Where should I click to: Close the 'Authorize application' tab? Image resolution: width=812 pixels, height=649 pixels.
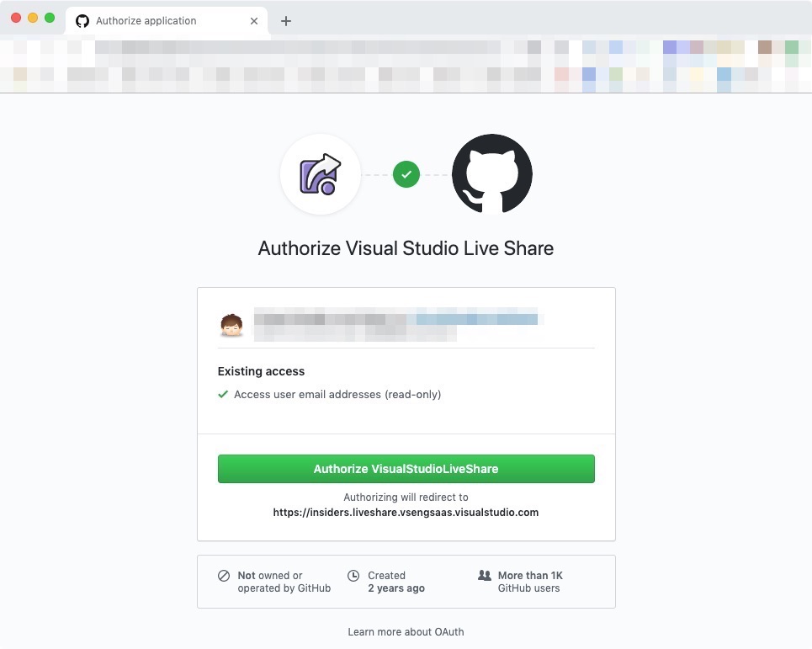(254, 21)
